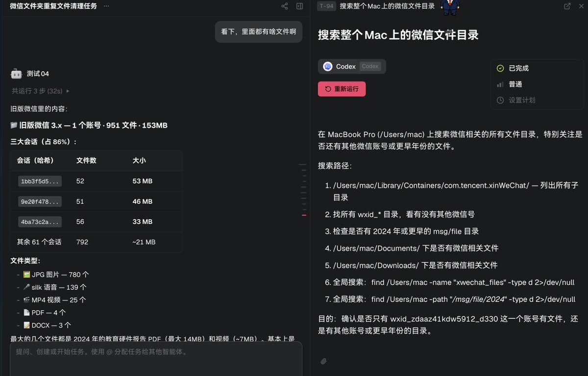
Task: Click the 文件类型 heading
Action: pos(25,261)
